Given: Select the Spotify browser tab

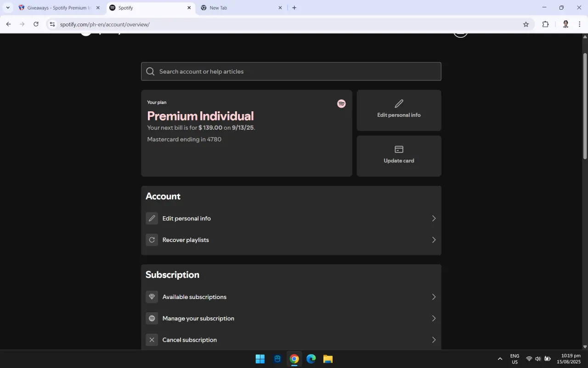Looking at the screenshot, I should tap(150, 8).
